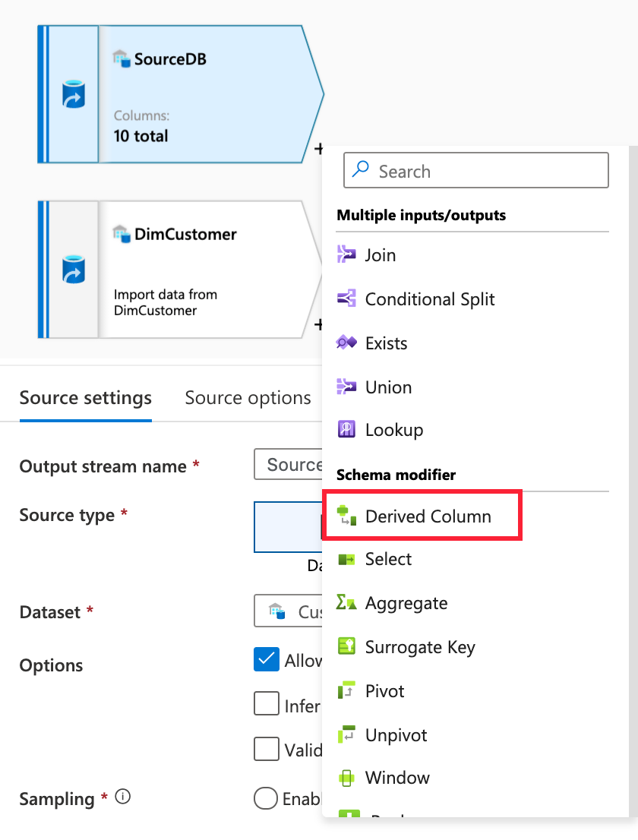Click the Multiple inputs/outputs heading
The width and height of the screenshot is (638, 840).
click(x=421, y=215)
